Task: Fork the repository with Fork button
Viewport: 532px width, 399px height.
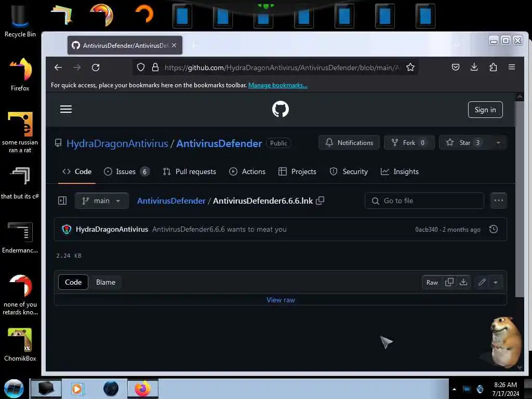Action: pyautogui.click(x=409, y=142)
